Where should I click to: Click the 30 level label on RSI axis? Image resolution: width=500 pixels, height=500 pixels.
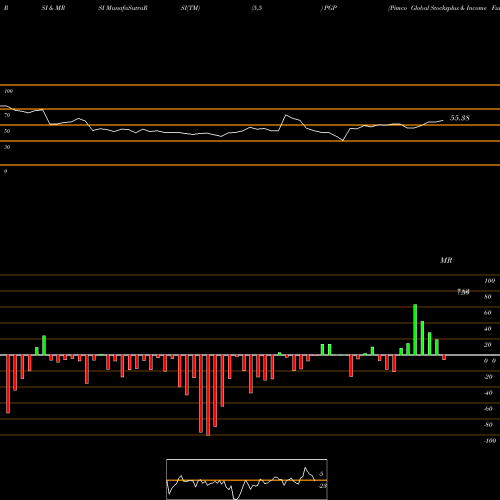7,147
